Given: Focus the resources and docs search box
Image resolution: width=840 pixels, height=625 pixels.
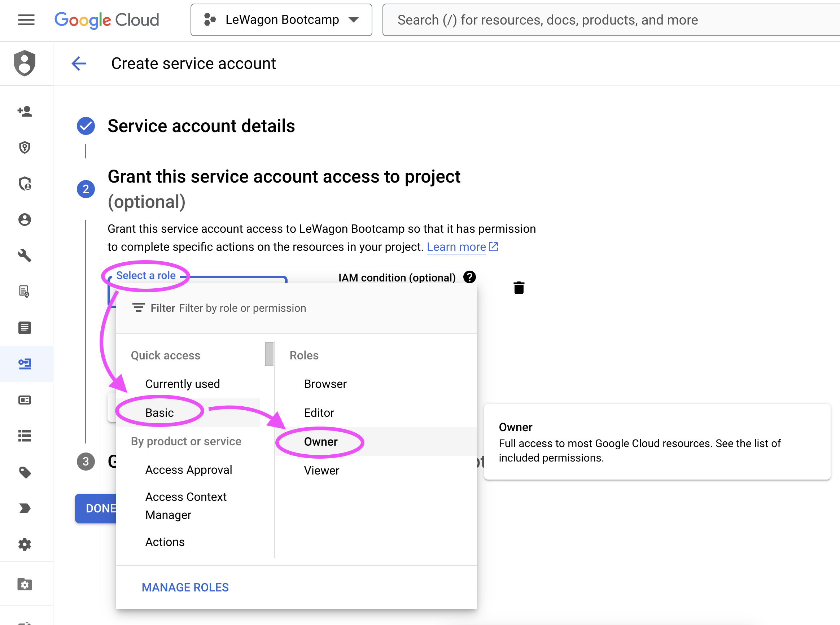Looking at the screenshot, I should point(611,20).
